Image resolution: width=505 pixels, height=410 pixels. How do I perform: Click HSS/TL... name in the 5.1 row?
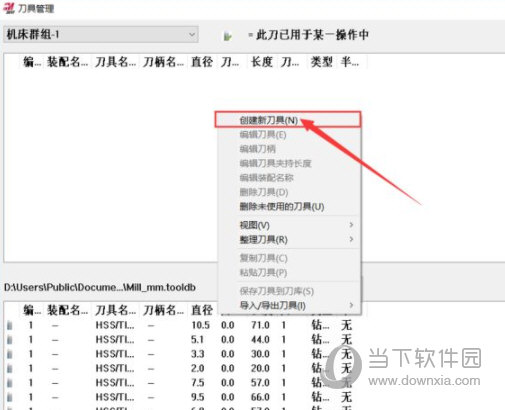click(x=115, y=339)
